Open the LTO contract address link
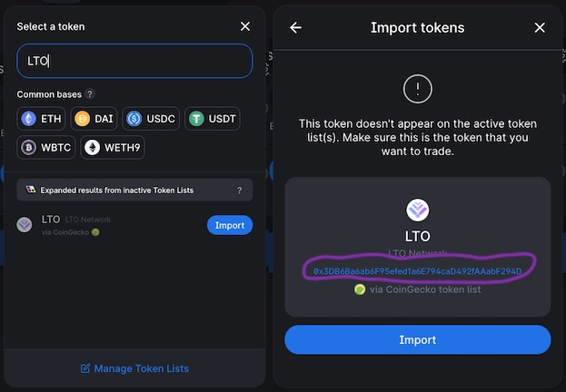The width and height of the screenshot is (566, 392). tap(418, 271)
